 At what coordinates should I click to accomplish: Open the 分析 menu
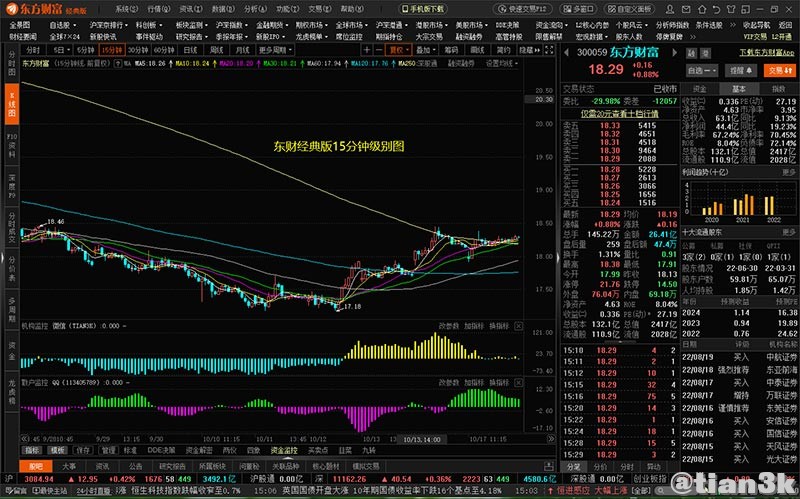(255, 9)
